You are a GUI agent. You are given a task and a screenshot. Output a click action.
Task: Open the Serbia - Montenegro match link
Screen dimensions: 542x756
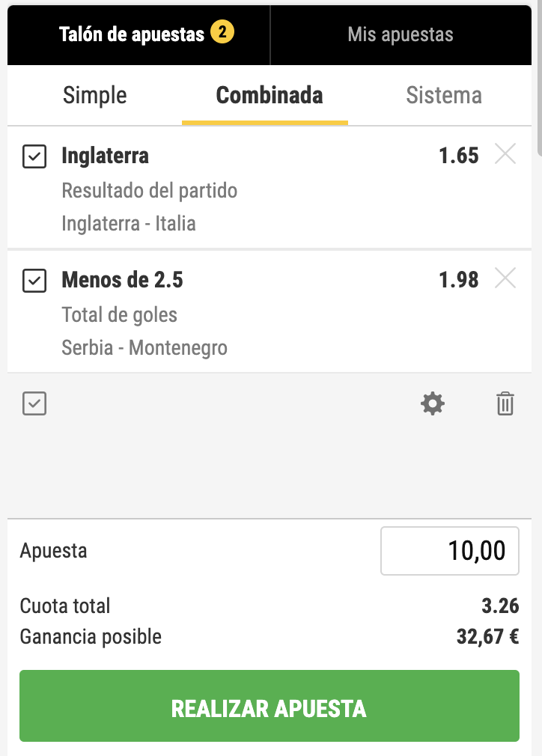(x=144, y=348)
